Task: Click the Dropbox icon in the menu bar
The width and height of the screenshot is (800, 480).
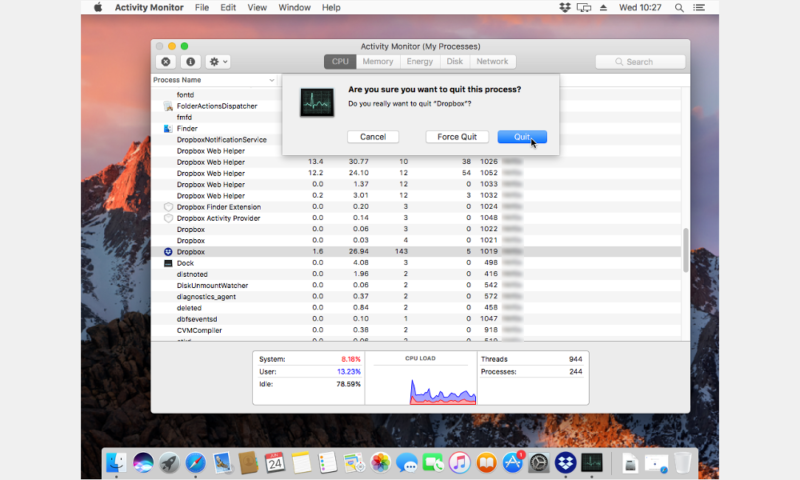Action: (565, 7)
